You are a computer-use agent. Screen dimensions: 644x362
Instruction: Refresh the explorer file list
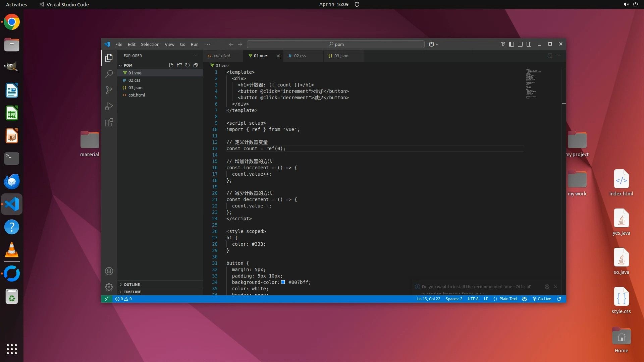187,65
